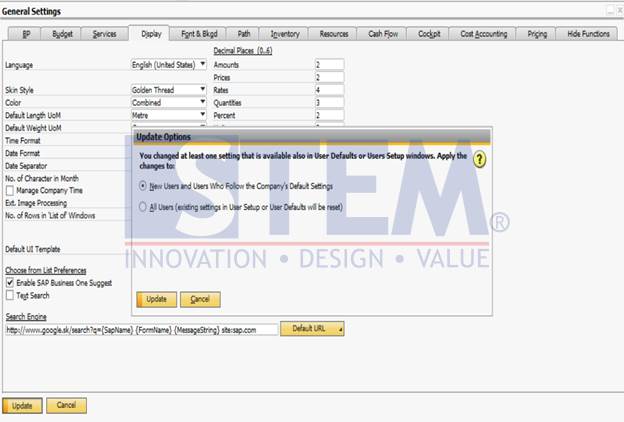Click 'No. of Character in Month' label

tap(42, 178)
